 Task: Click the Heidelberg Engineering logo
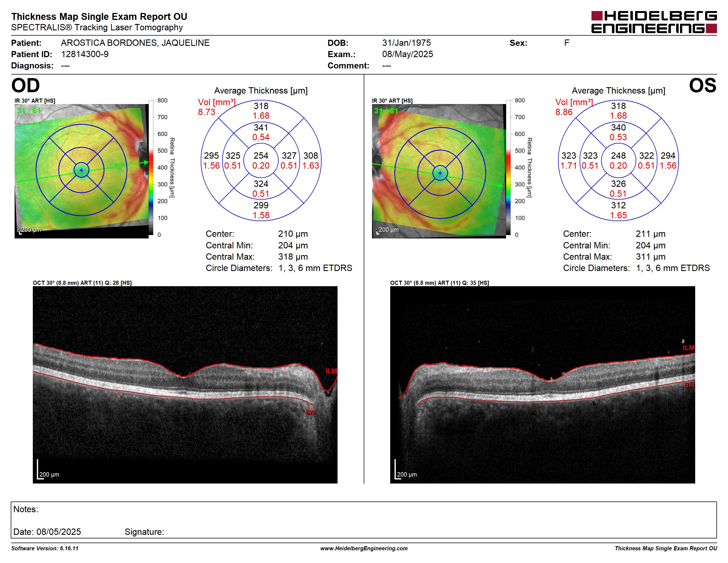tap(654, 22)
